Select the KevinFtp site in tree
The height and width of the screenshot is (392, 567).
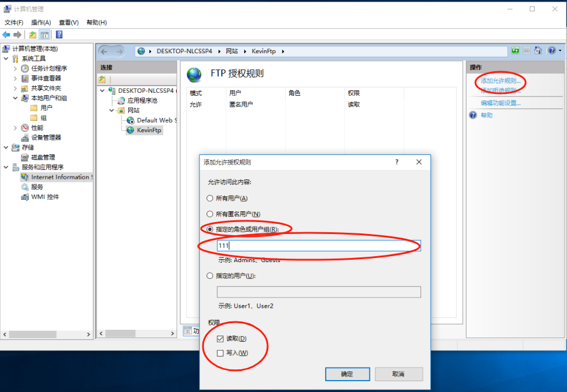[149, 130]
